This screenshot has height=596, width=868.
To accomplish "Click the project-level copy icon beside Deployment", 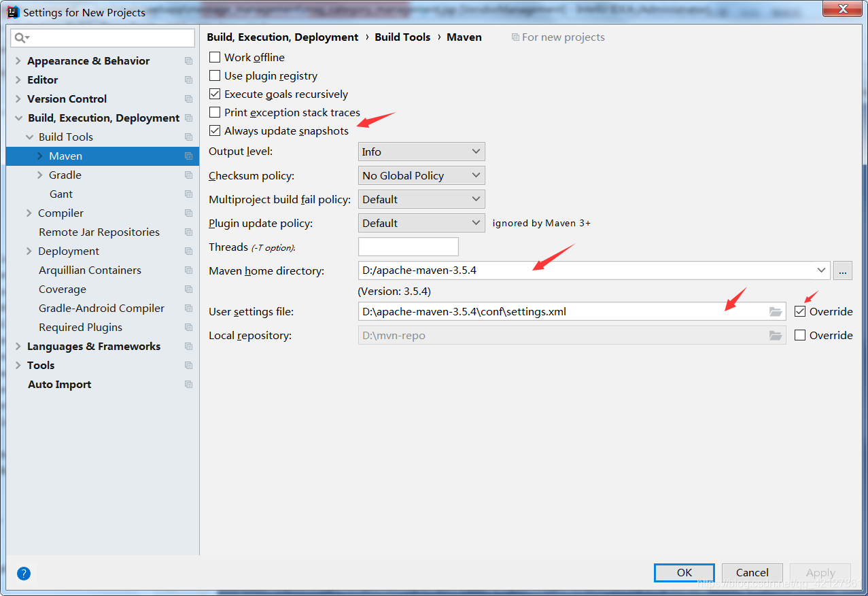I will coord(188,251).
